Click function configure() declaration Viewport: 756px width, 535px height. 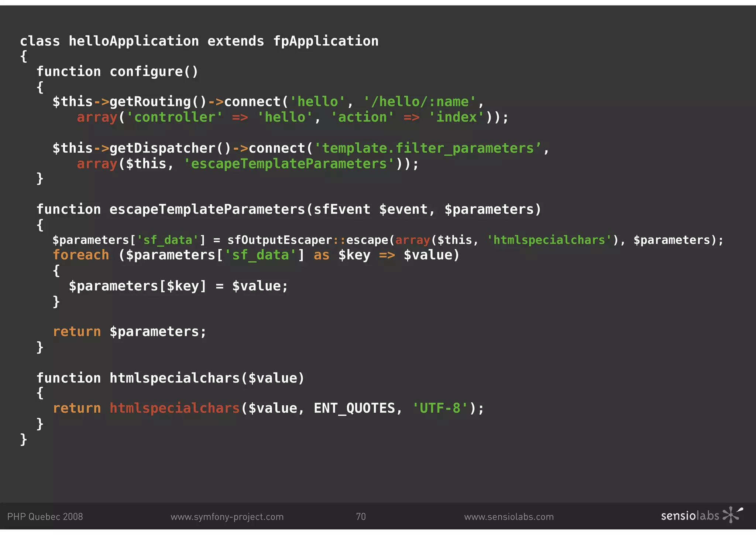pos(117,71)
